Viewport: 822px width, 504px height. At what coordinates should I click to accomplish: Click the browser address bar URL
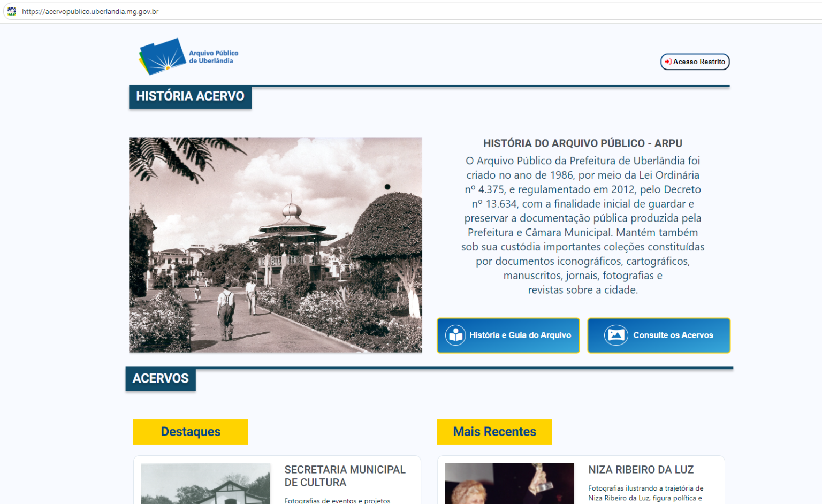(90, 11)
